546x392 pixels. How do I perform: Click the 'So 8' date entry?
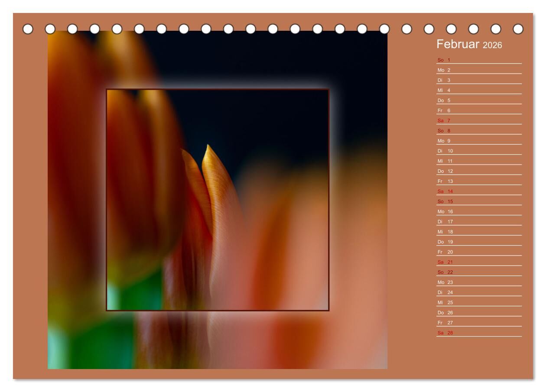pyautogui.click(x=444, y=131)
